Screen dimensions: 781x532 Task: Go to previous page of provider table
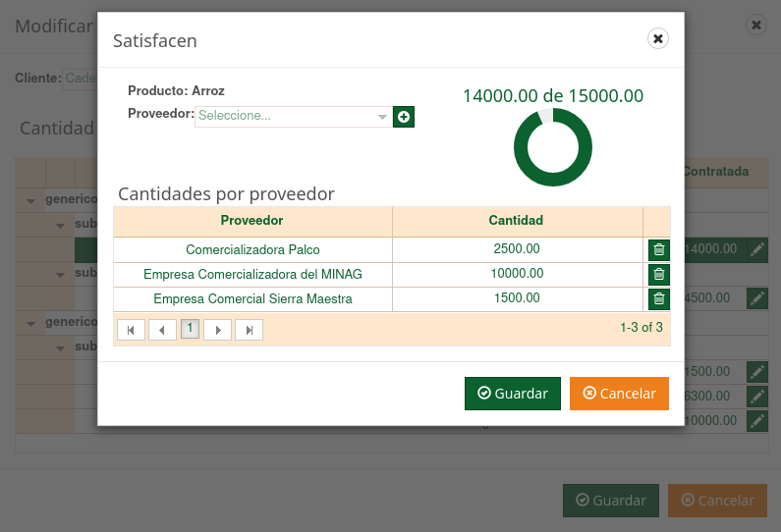[162, 330]
